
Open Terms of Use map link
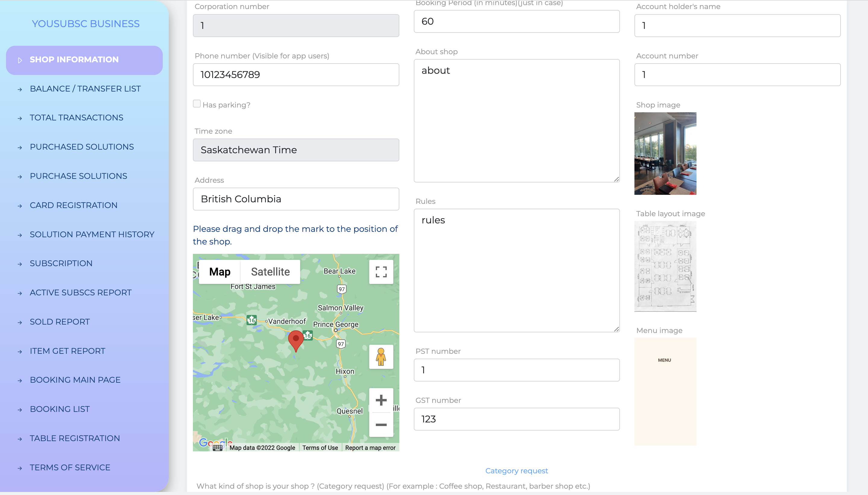320,448
